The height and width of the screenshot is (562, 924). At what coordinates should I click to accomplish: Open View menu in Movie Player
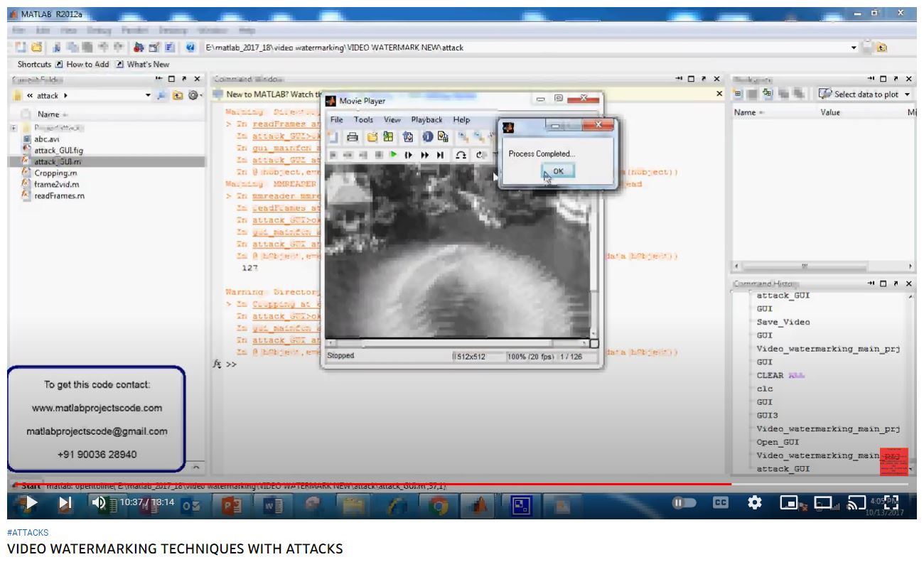[x=392, y=119]
